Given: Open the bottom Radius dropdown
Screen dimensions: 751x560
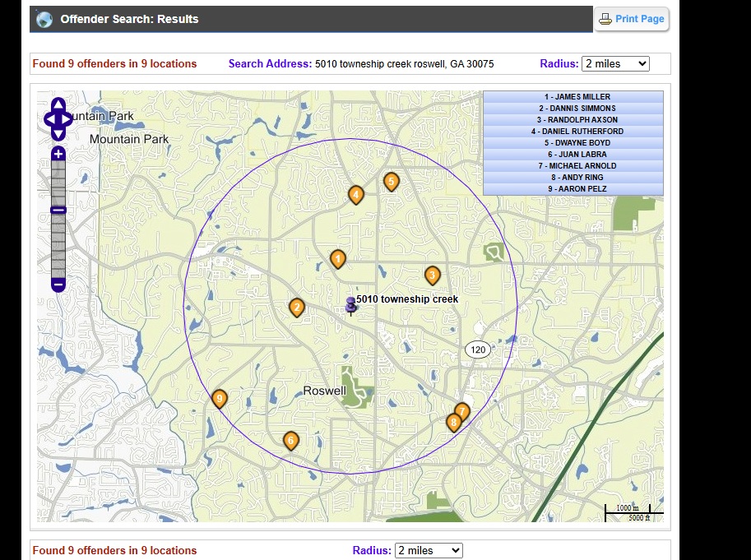Looking at the screenshot, I should coord(427,550).
